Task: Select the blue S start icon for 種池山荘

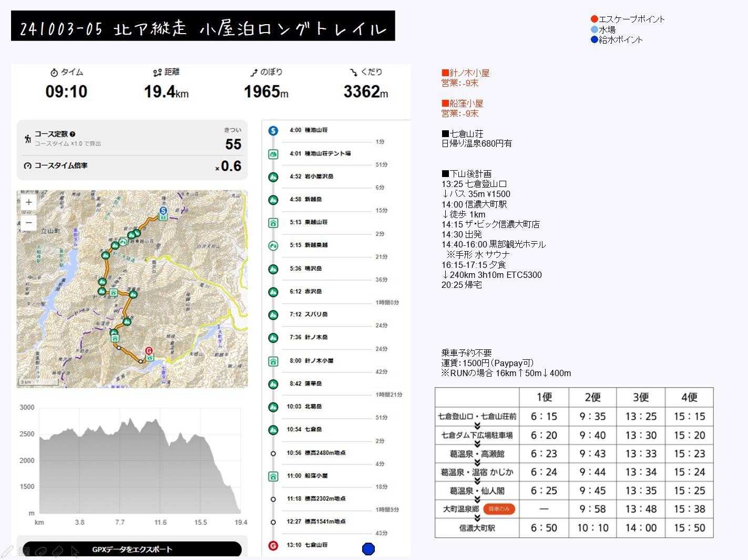Action: pos(273,130)
